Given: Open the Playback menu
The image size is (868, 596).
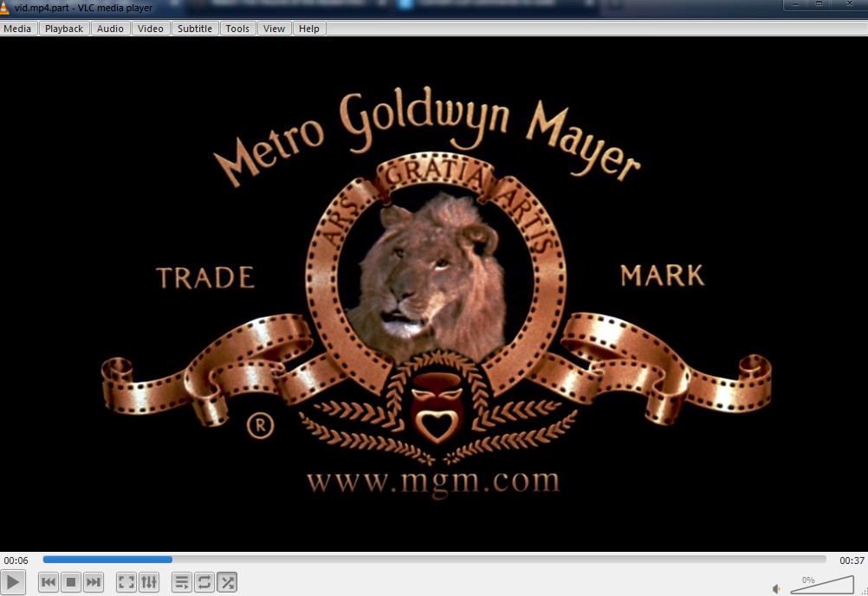Looking at the screenshot, I should pos(63,29).
